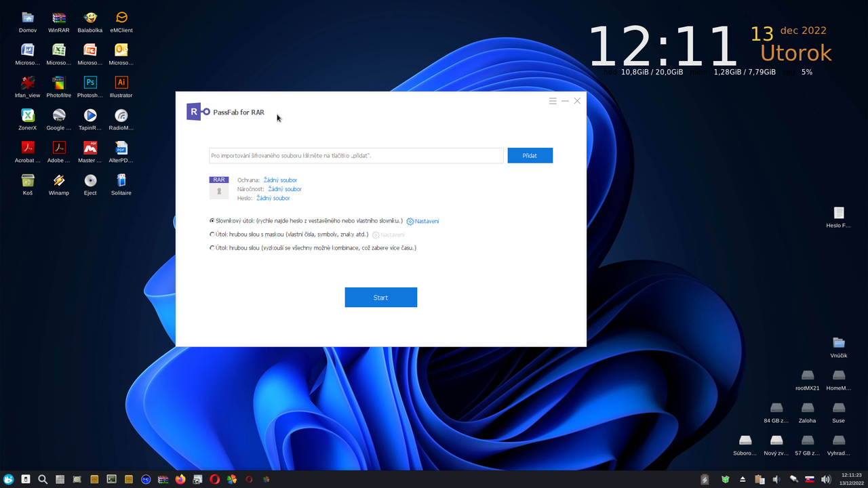Click Žádný soubor next to Ochrana
Screen dimensions: 868x488
pos(280,180)
